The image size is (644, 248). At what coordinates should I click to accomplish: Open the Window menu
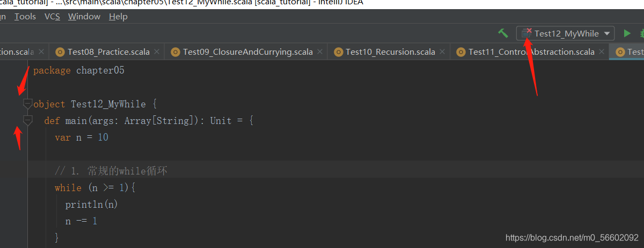click(x=84, y=17)
